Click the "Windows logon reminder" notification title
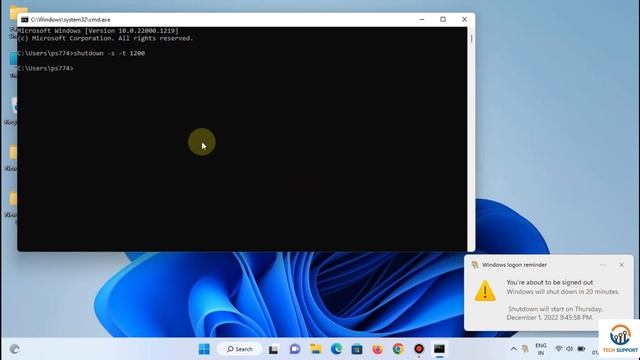Screen dimensions: 640x360 click(514, 265)
